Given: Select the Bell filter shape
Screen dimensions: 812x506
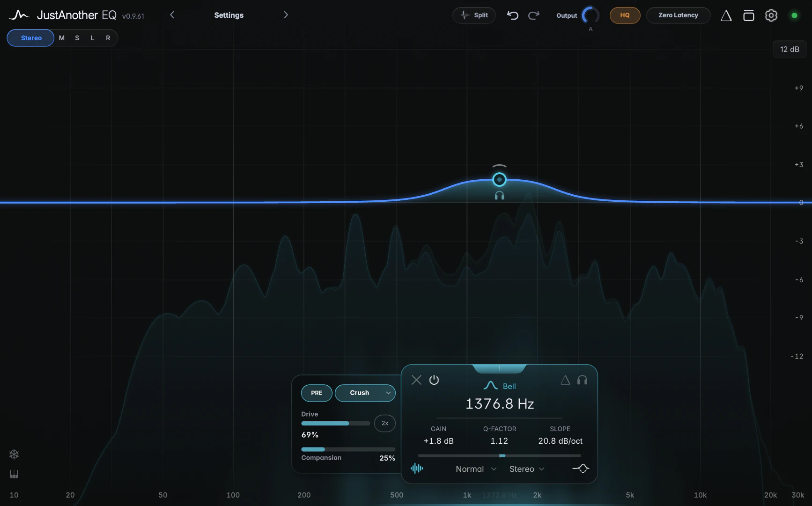Looking at the screenshot, I should coord(500,386).
